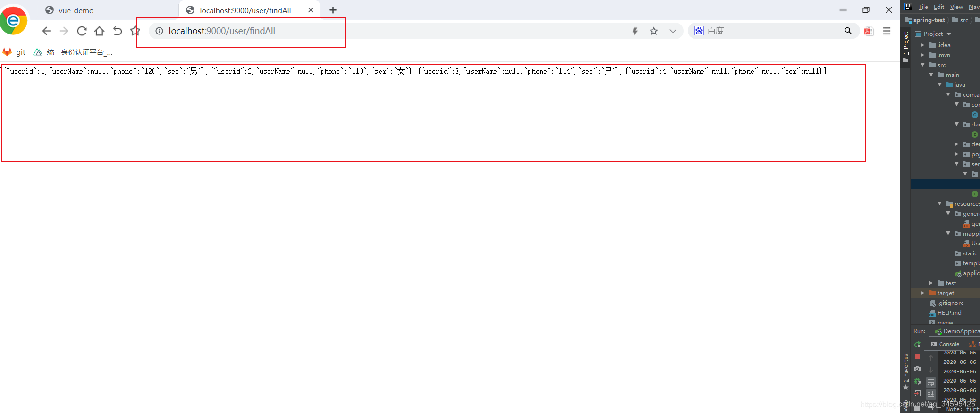Click the Baidu search input field
This screenshot has height=413, width=980.
pyautogui.click(x=774, y=31)
